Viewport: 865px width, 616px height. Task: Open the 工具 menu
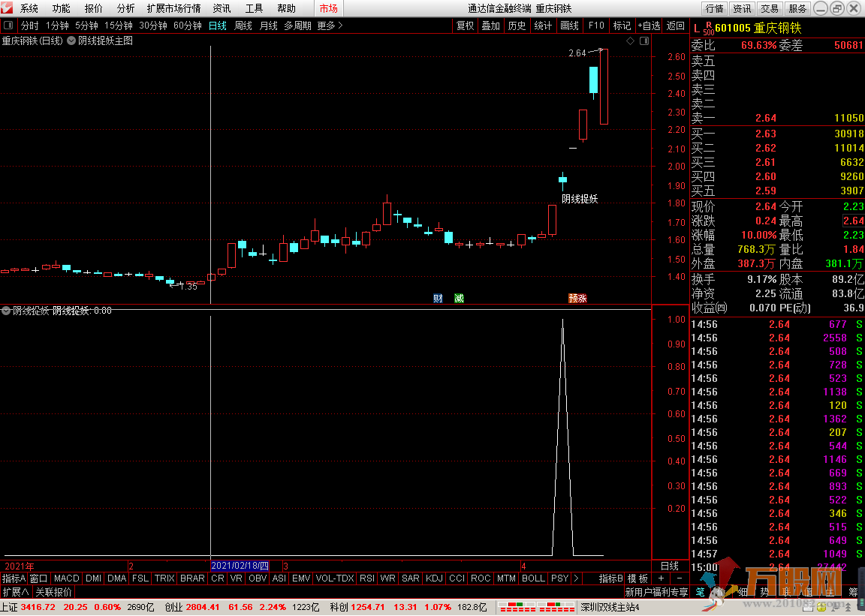point(255,8)
